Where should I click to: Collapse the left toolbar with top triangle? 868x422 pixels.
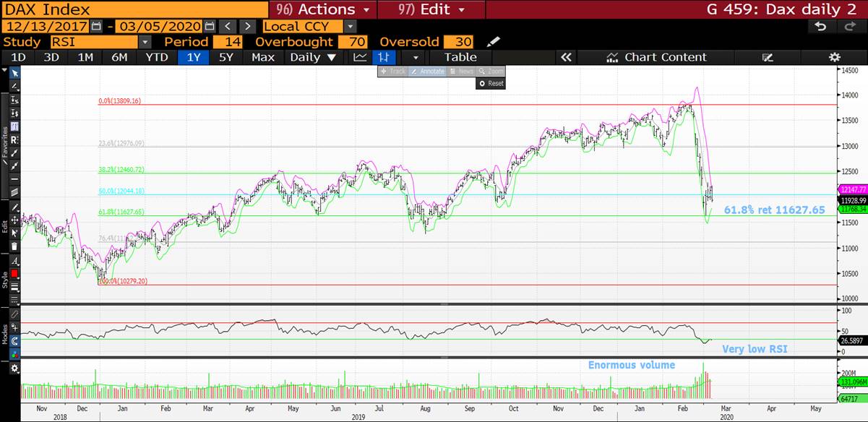click(x=4, y=71)
